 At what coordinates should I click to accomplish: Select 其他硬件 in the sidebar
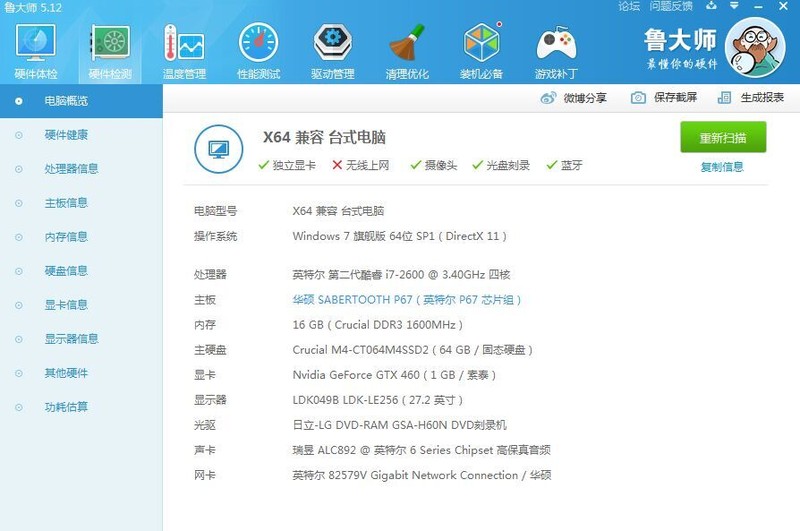[81, 373]
